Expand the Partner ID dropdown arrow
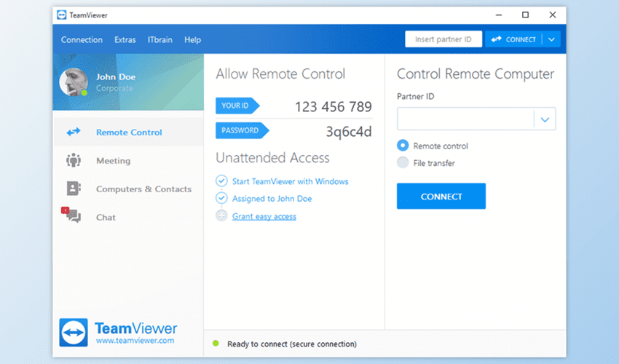Image resolution: width=619 pixels, height=364 pixels. pyautogui.click(x=545, y=119)
